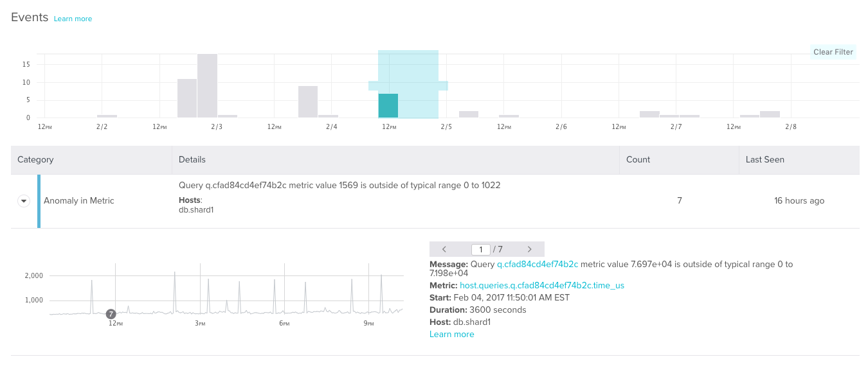
Task: Click the event marker badge labeled 7
Action: coord(111,314)
